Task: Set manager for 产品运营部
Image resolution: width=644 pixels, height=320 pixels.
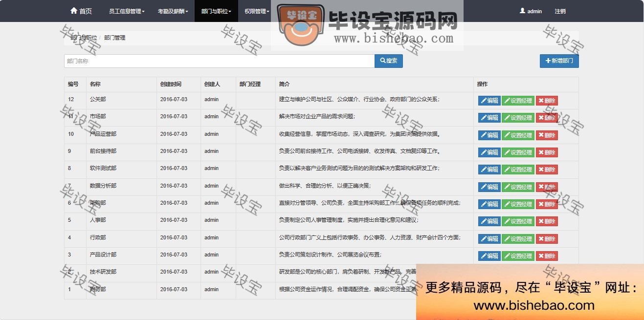Action: pos(518,135)
